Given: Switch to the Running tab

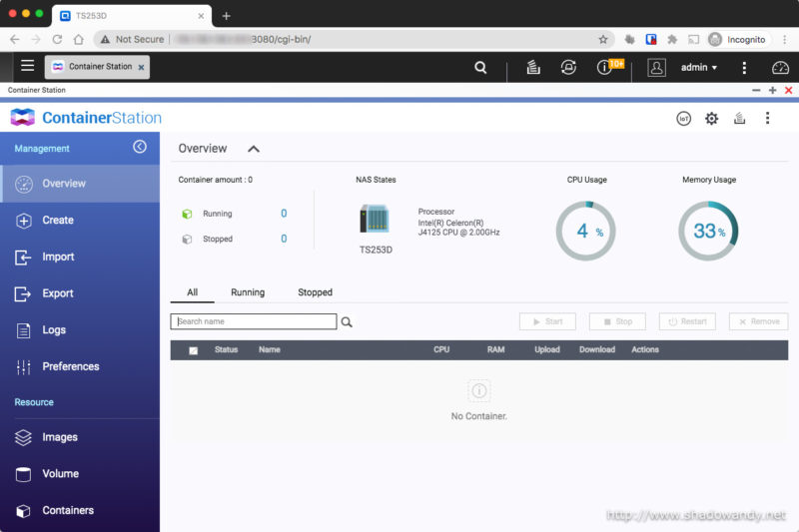Looking at the screenshot, I should (x=248, y=292).
